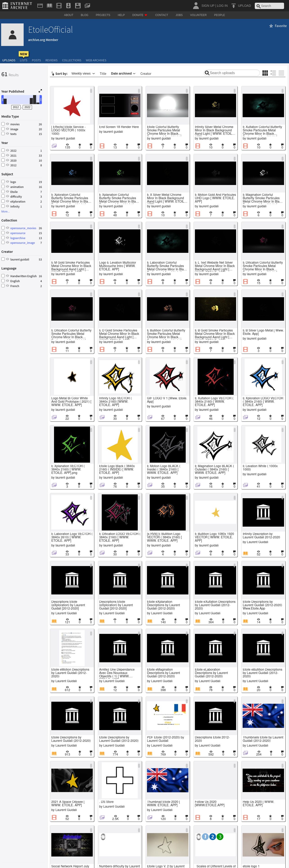Open the video film icon in top bar

tap(59, 6)
